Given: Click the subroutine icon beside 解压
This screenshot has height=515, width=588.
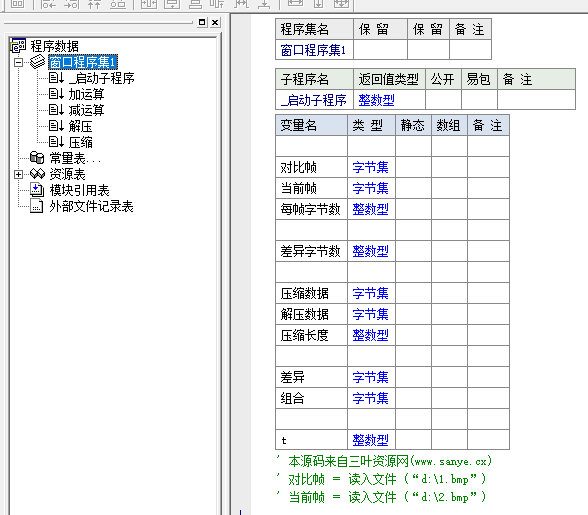Looking at the screenshot, I should tap(56, 126).
